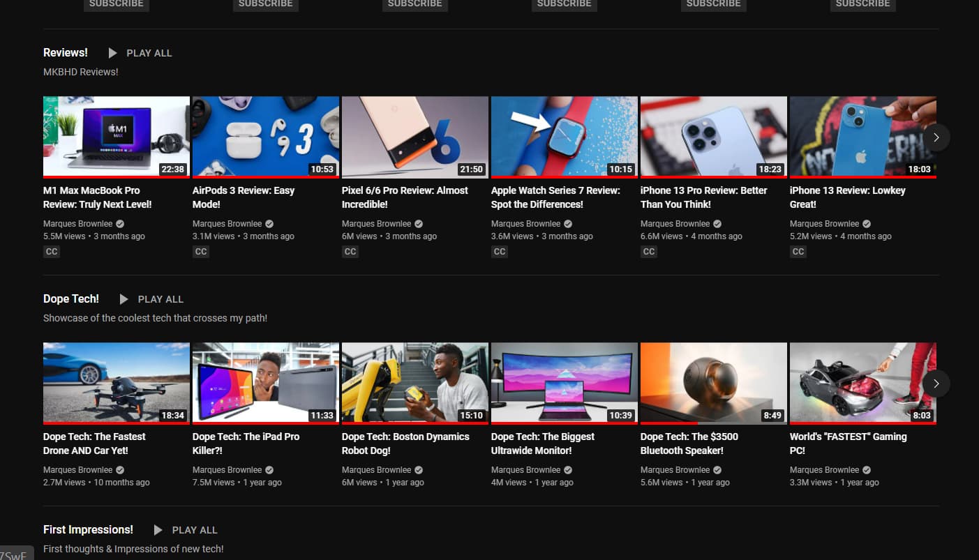The image size is (979, 560).
Task: Open Marques Brownlee channel under M1 Max MacBook review
Action: tap(77, 224)
